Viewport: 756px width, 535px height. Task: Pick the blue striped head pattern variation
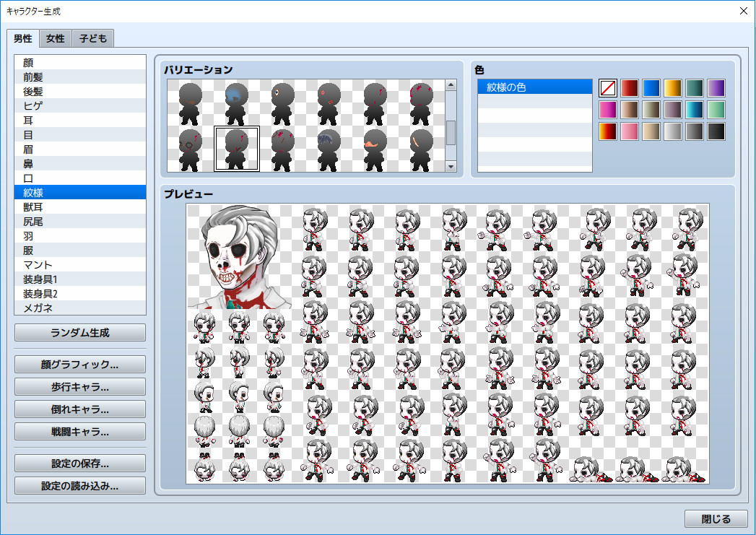point(329,148)
